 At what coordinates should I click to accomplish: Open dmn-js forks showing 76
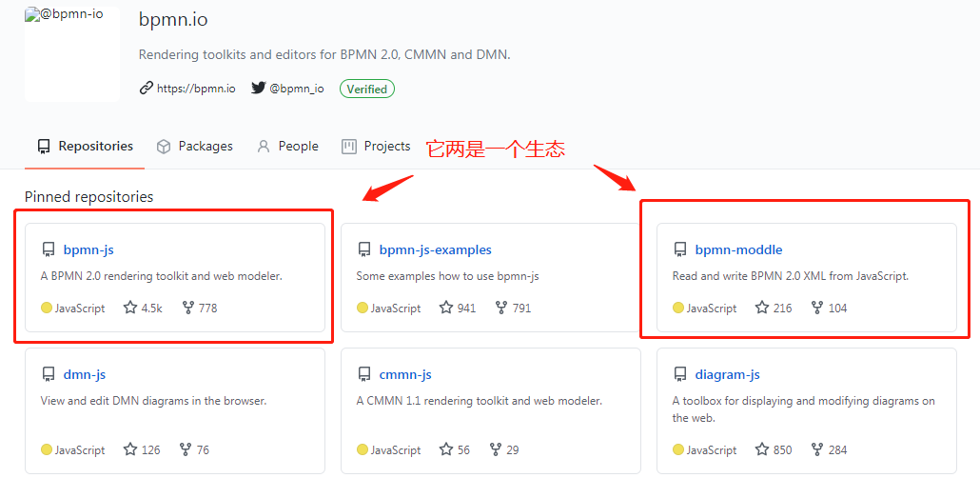(194, 449)
